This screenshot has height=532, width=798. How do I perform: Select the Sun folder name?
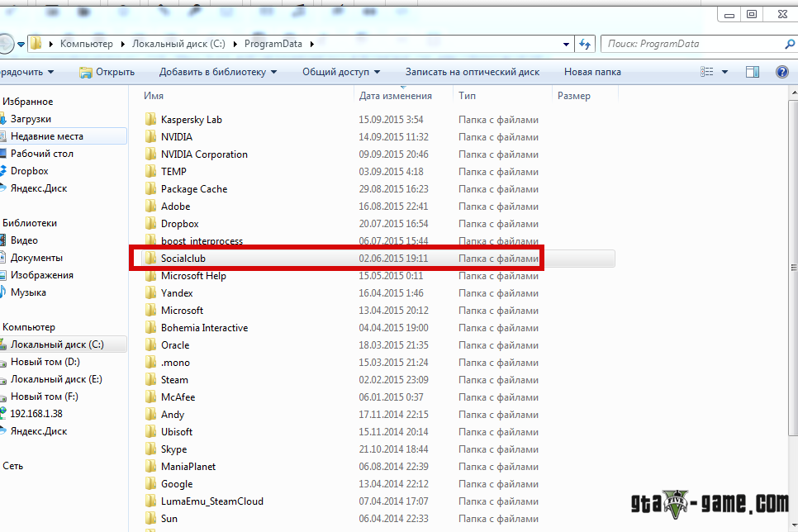tap(169, 518)
